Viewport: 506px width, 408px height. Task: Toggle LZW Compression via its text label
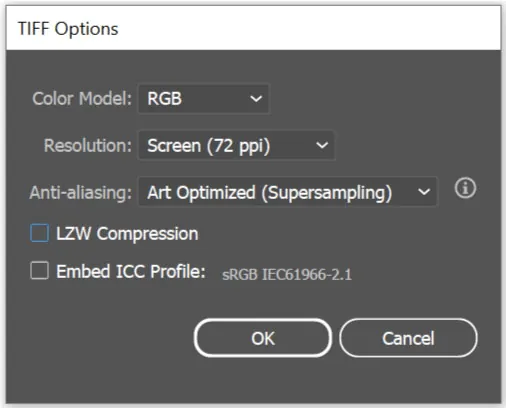pyautogui.click(x=127, y=234)
